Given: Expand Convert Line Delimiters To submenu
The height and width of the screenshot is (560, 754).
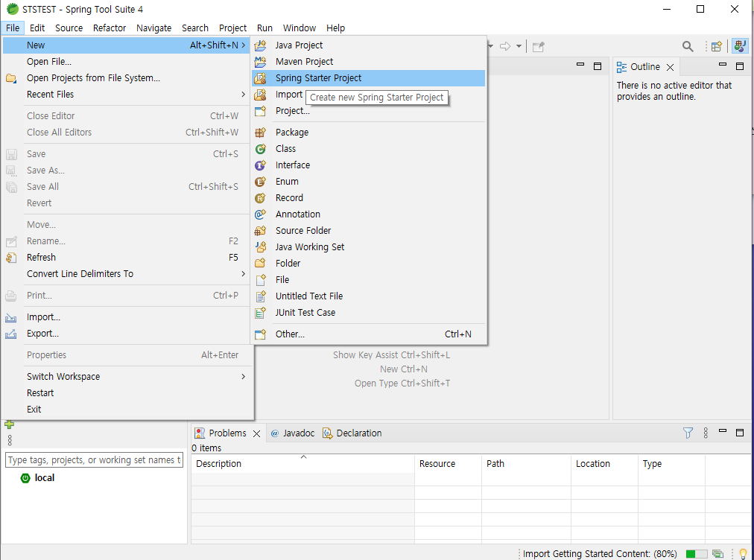Looking at the screenshot, I should [127, 274].
